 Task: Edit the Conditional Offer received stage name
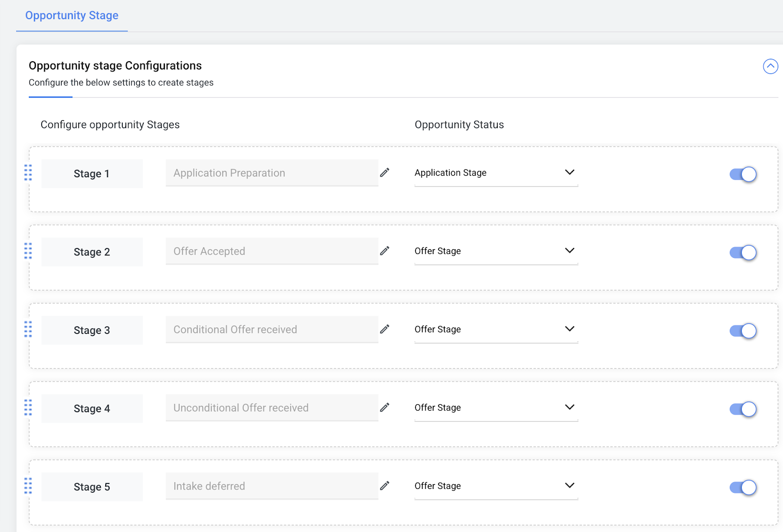[385, 329]
